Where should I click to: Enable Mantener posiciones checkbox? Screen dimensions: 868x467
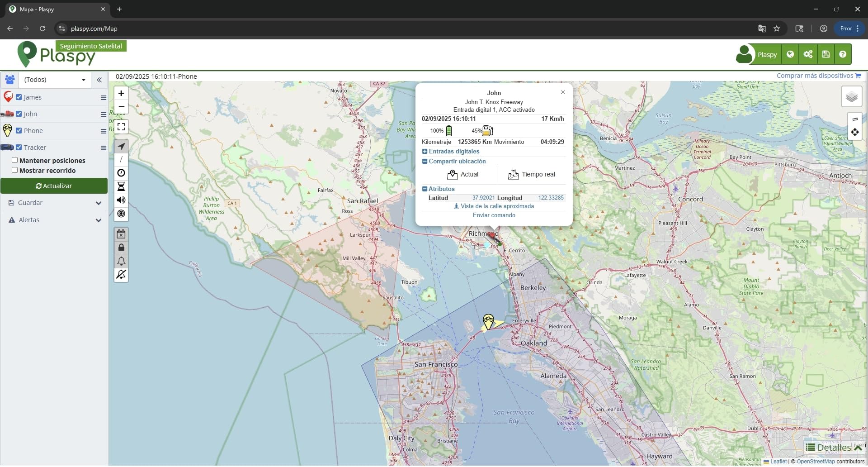click(15, 160)
